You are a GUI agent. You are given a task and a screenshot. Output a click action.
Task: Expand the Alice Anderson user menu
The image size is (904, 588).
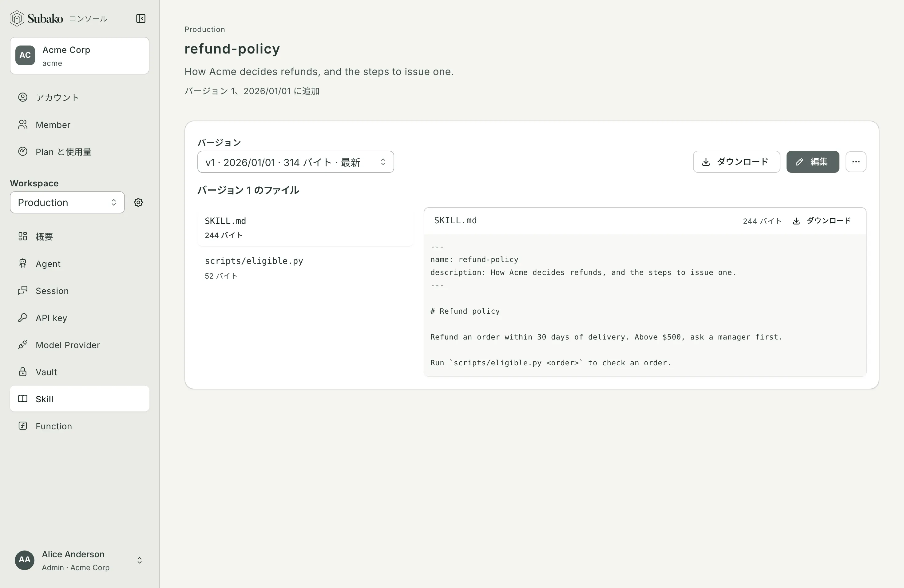79,560
